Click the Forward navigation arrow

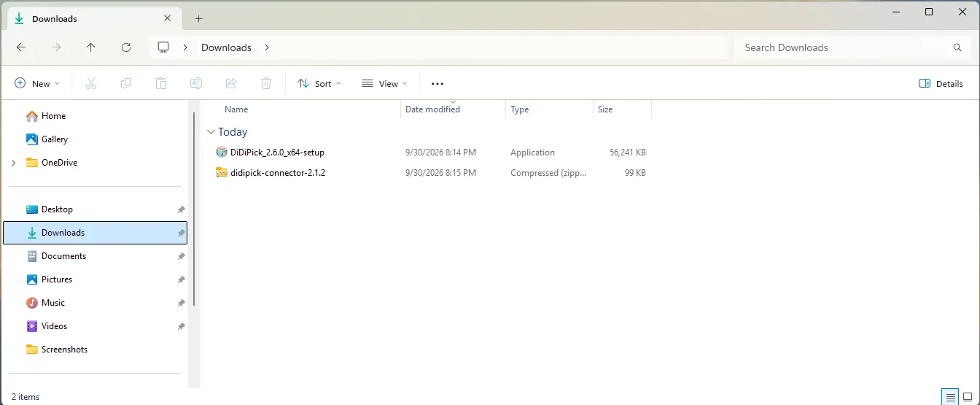56,47
